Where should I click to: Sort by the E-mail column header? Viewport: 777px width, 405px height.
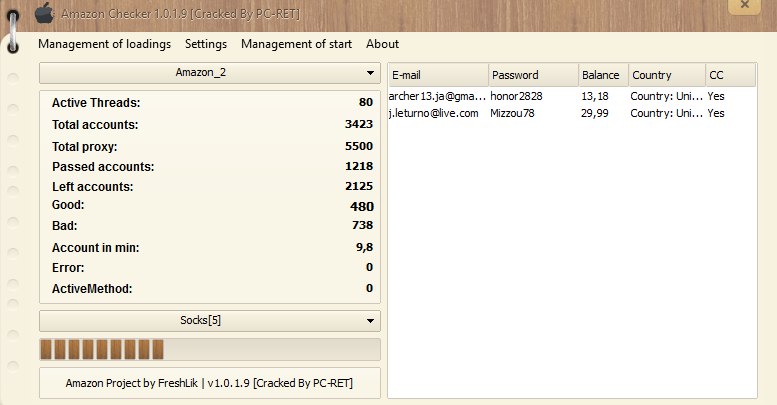(438, 75)
